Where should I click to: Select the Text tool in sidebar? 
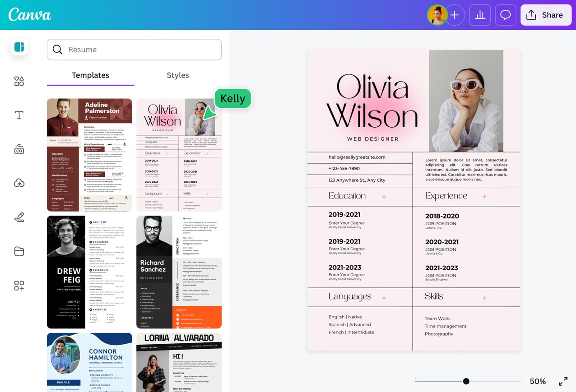pos(19,115)
